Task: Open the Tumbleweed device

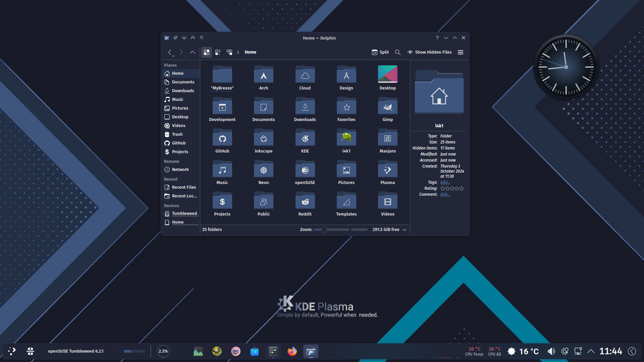Action: click(x=181, y=214)
